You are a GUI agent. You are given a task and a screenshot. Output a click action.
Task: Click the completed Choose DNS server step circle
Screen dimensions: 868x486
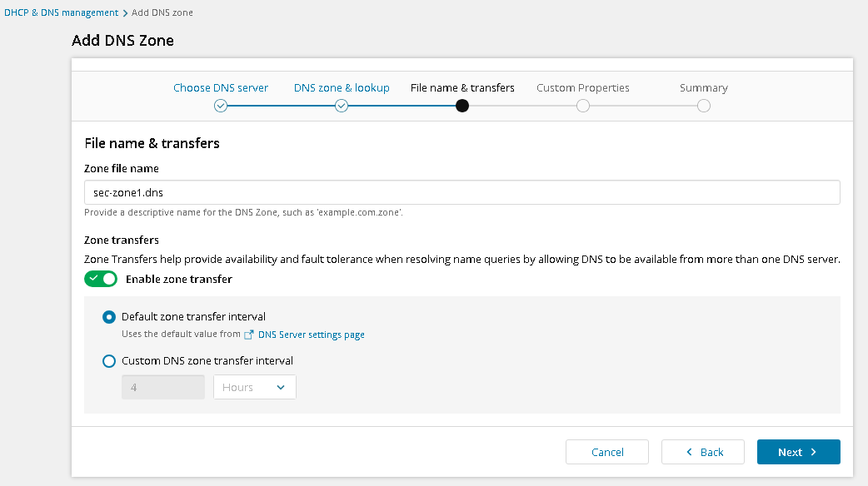tap(220, 106)
